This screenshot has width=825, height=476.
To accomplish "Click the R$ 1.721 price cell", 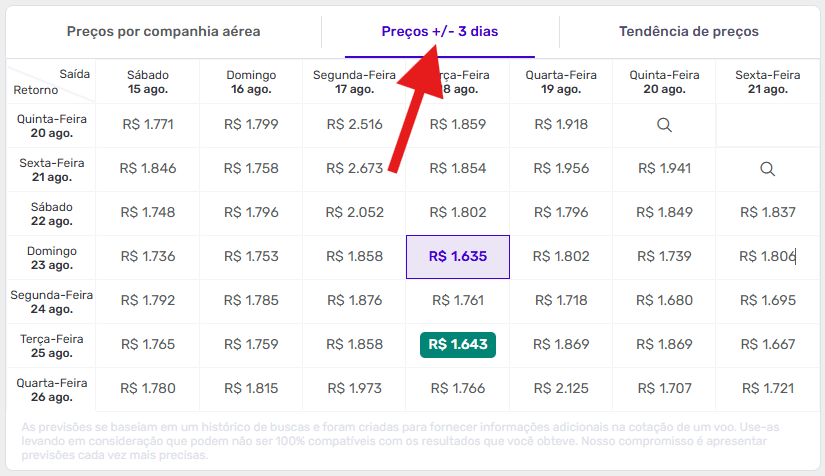I will point(767,388).
